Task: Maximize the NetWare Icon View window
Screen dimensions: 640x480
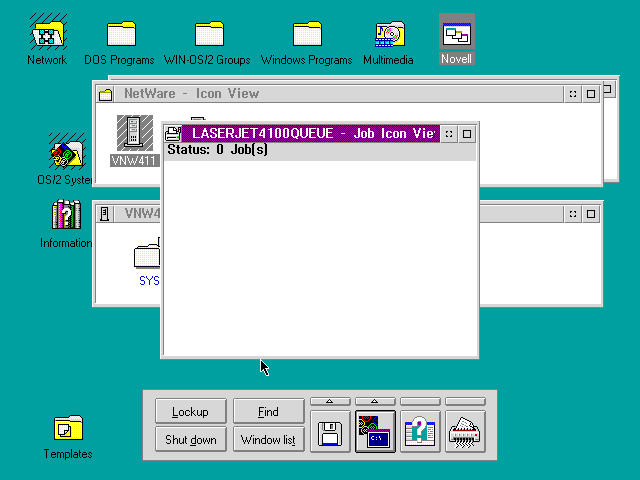Action: point(591,94)
